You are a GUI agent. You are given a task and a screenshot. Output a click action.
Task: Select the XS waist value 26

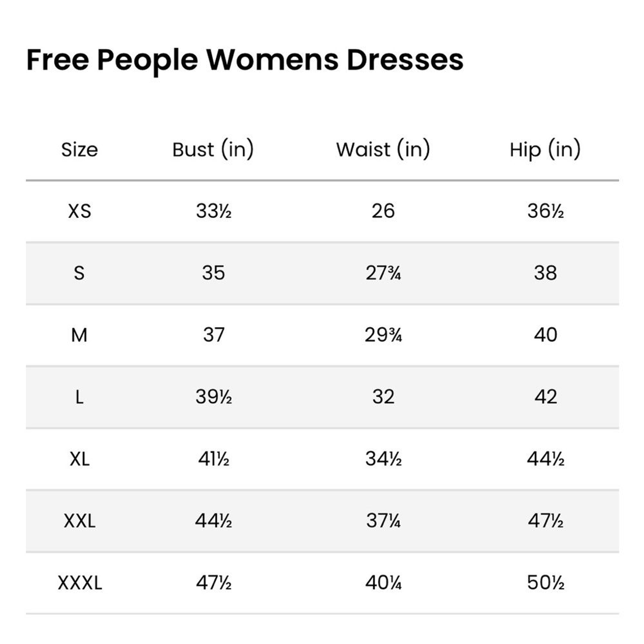point(383,211)
